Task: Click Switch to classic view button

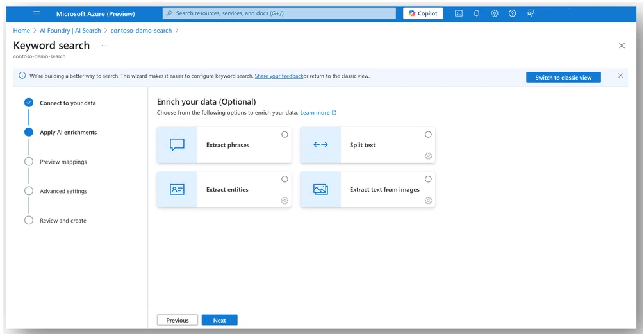Action: 563,77
